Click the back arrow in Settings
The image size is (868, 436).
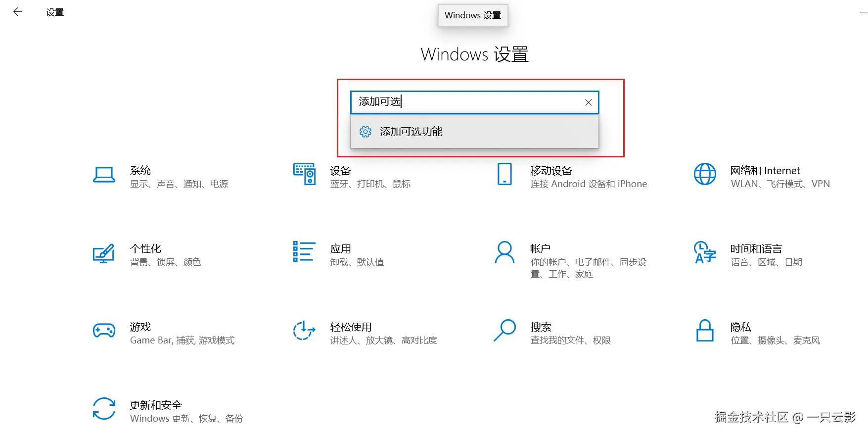tap(18, 12)
